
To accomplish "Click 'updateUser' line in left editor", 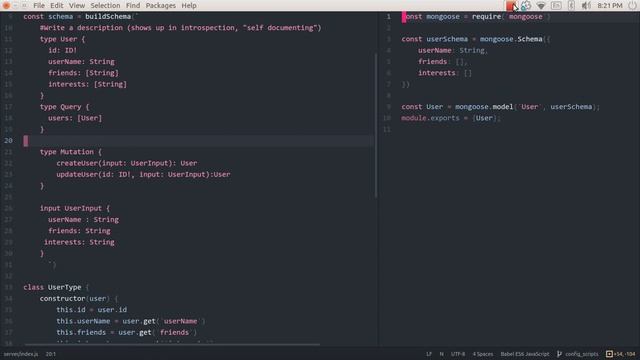I will [143, 175].
